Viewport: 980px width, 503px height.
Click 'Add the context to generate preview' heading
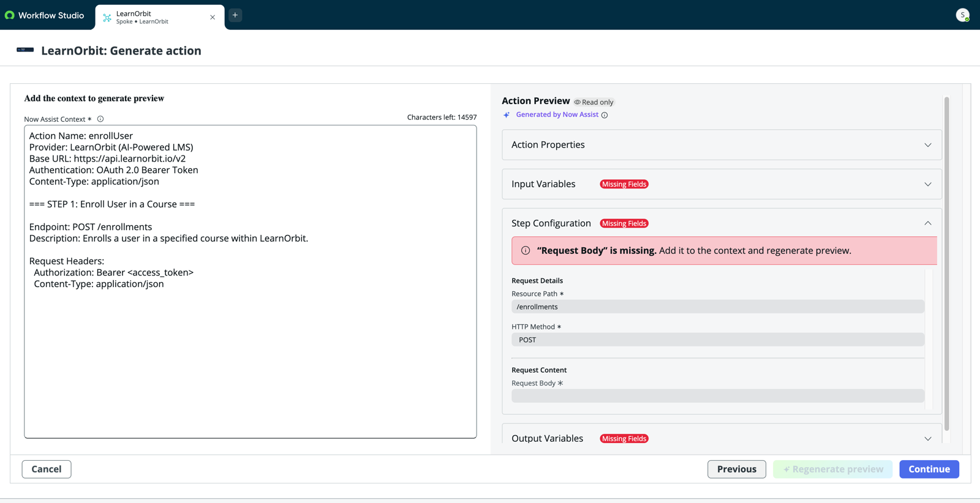click(94, 99)
